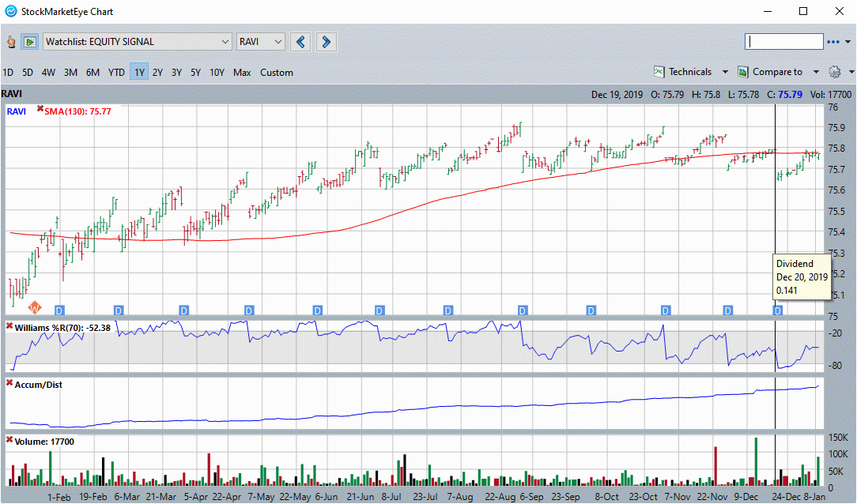Open the Watchlist: EQUITY SIGNAL dropdown
Screen dimensions: 857x504
(x=137, y=41)
